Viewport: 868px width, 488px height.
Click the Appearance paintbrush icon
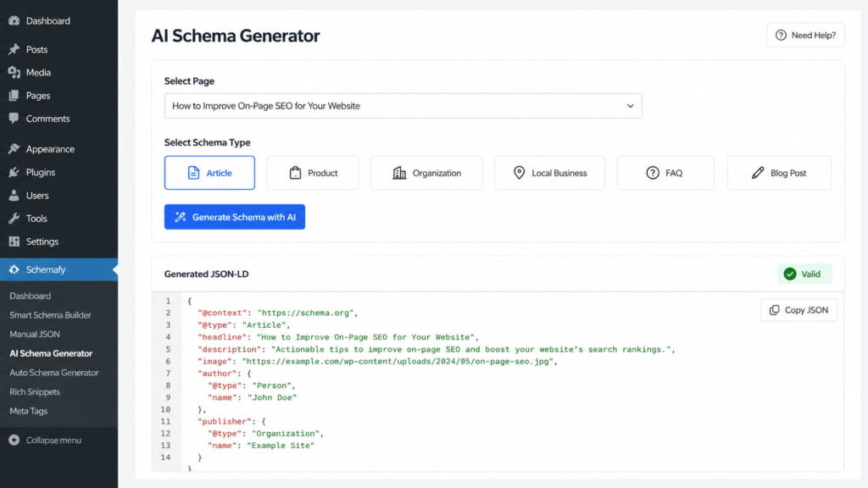[14, 149]
